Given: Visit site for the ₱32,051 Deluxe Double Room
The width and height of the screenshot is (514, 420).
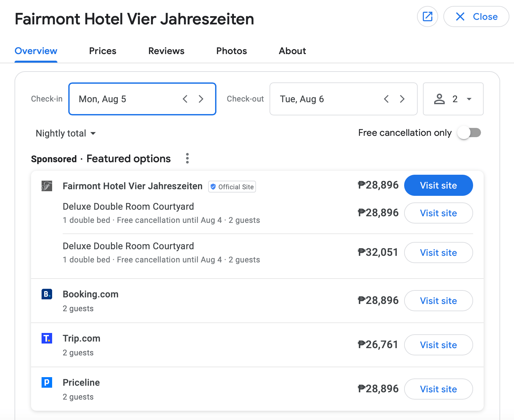Looking at the screenshot, I should click(x=438, y=253).
